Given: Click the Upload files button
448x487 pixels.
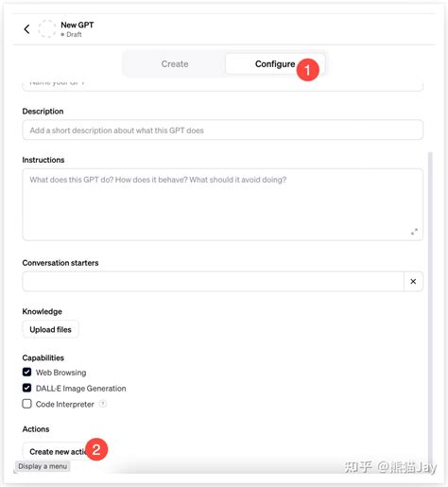Looking at the screenshot, I should click(x=50, y=329).
